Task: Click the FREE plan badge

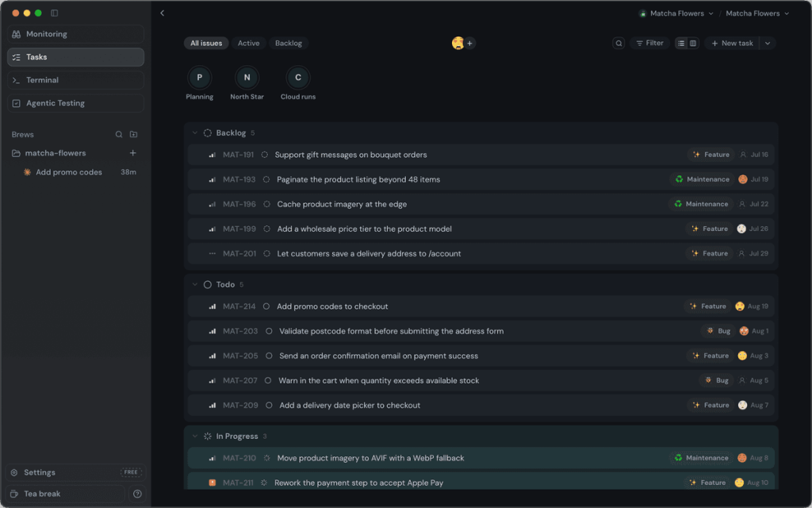Action: click(131, 472)
